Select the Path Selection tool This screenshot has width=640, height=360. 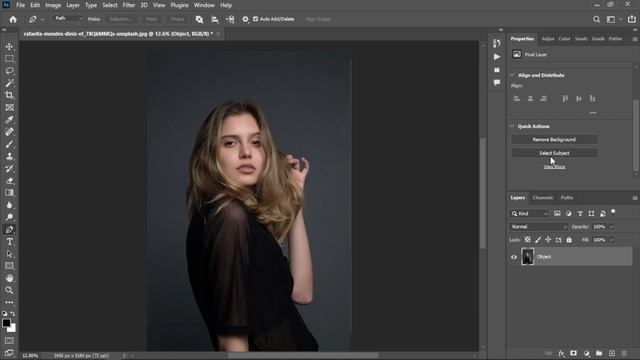point(9,254)
